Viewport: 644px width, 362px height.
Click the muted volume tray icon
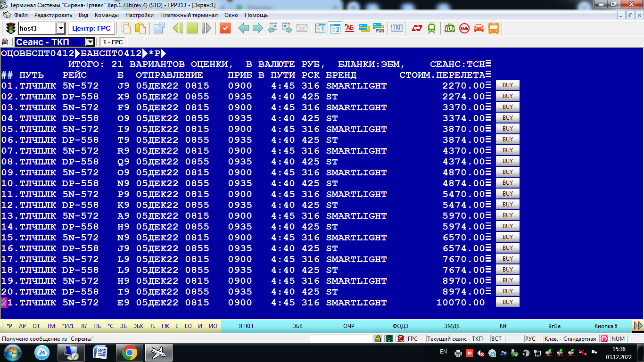point(481,353)
